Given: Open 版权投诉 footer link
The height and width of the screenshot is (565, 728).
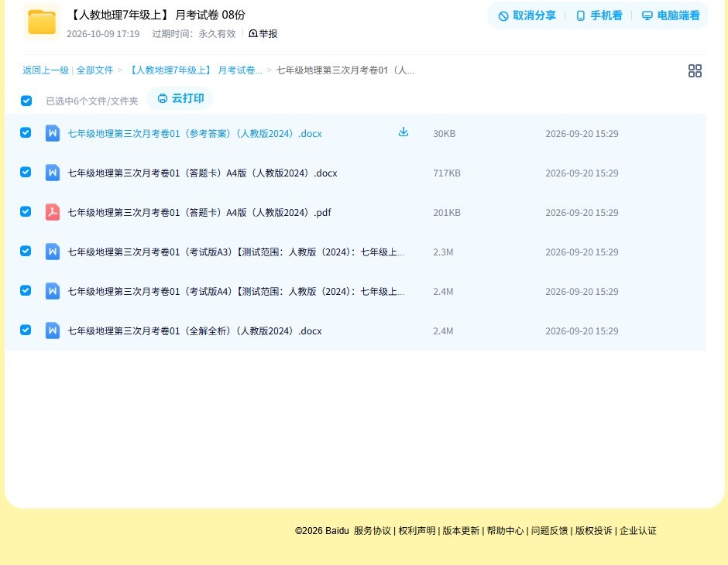Looking at the screenshot, I should click(x=594, y=531).
